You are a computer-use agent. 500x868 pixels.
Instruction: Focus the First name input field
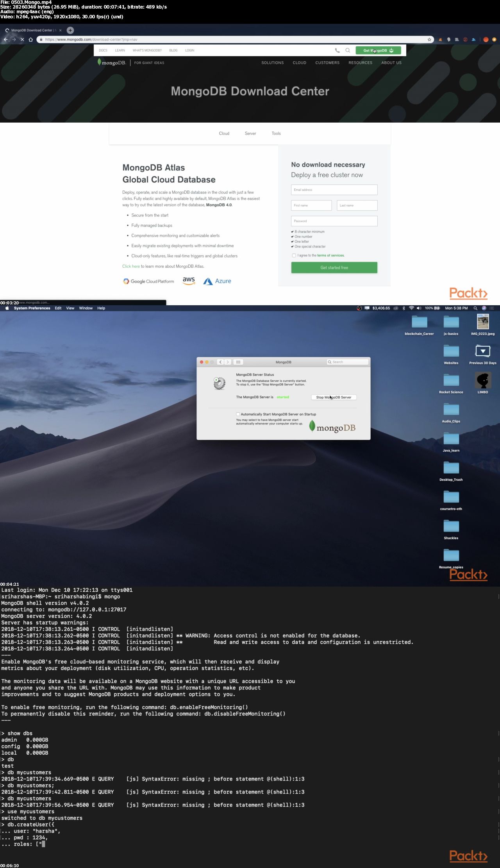[x=311, y=206]
